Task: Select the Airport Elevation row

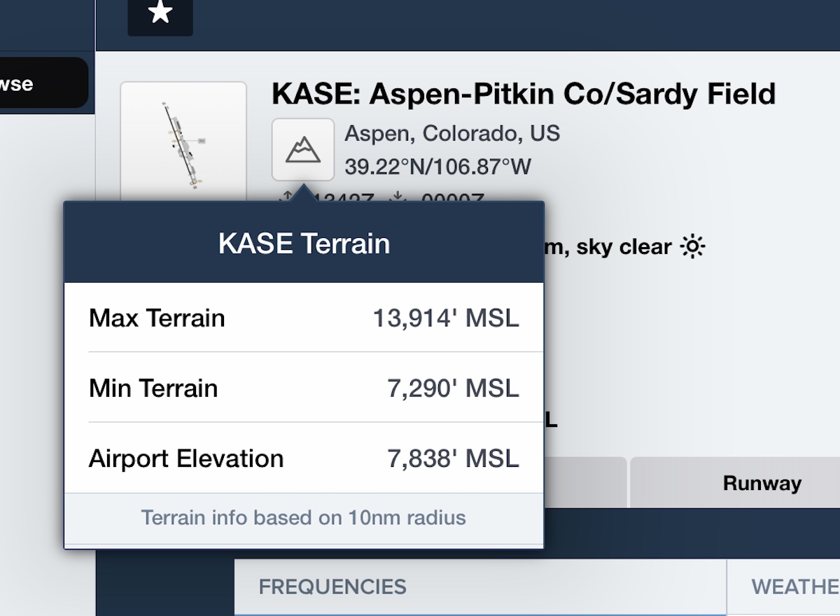Action: coord(304,458)
